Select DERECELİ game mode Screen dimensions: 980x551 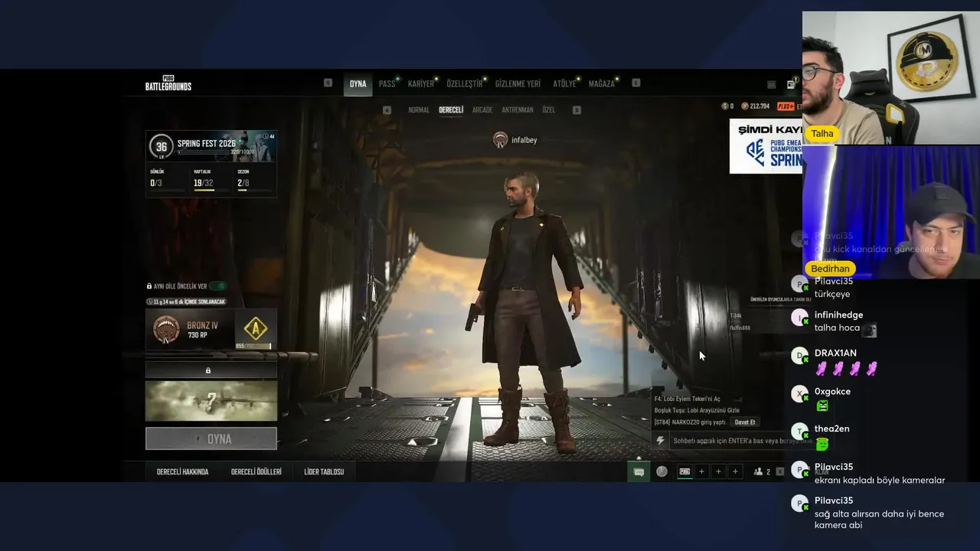pyautogui.click(x=451, y=110)
